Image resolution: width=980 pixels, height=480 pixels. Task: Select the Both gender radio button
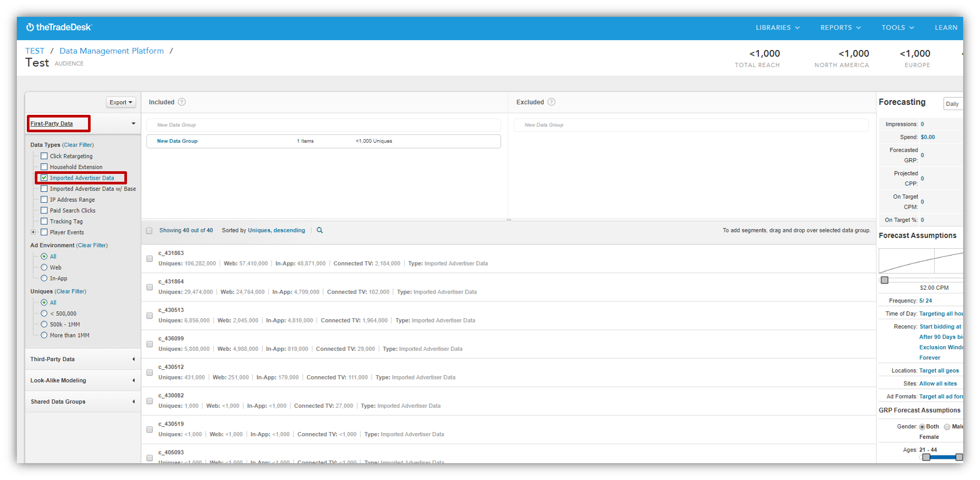(922, 427)
